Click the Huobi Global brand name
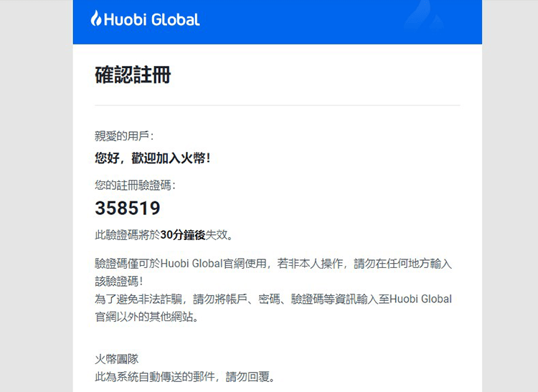This screenshot has width=538, height=392. click(x=151, y=19)
